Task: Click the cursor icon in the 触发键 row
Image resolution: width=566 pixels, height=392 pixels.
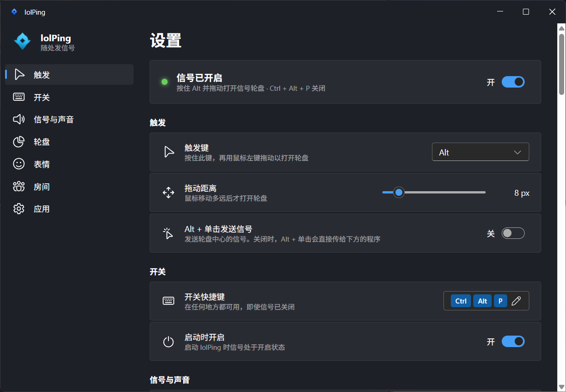Action: click(x=169, y=152)
